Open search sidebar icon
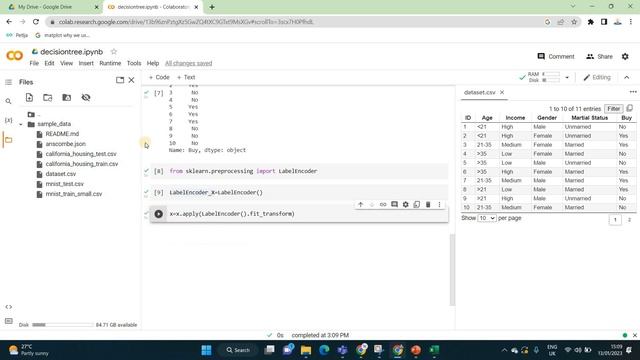The width and height of the screenshot is (640, 360). point(8,101)
